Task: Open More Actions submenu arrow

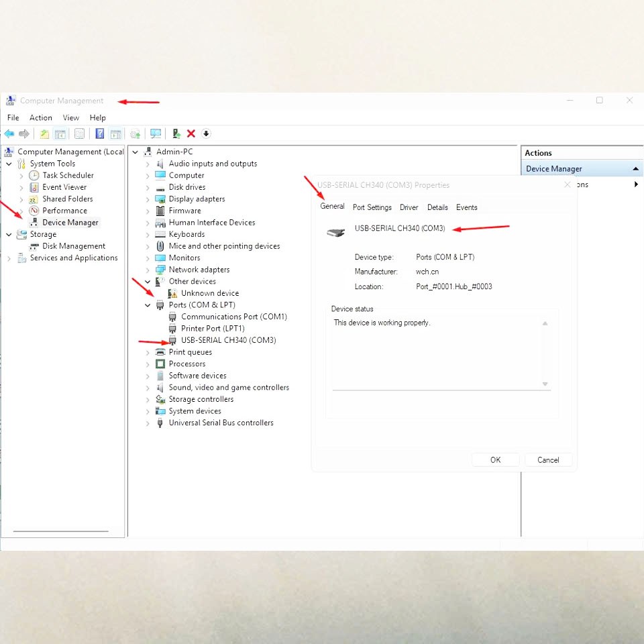Action: coord(636,184)
